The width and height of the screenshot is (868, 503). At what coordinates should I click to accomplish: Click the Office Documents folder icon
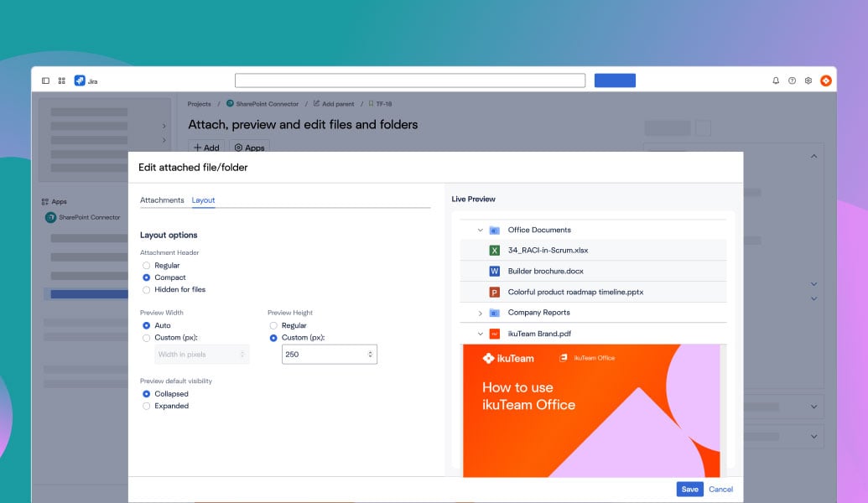[x=495, y=229]
